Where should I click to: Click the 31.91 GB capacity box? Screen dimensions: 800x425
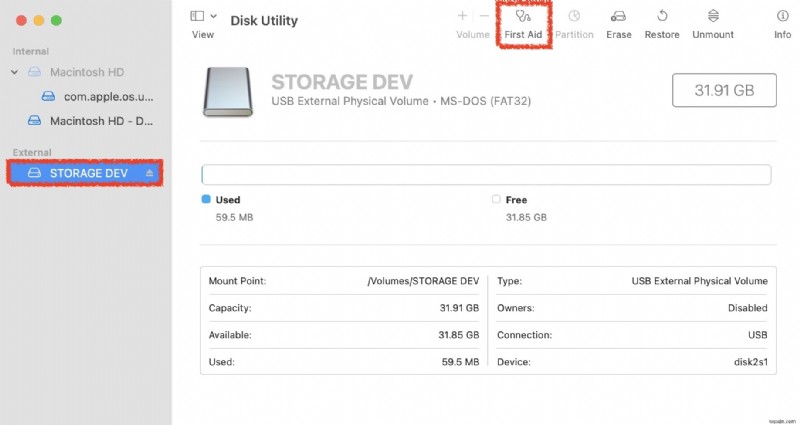724,90
